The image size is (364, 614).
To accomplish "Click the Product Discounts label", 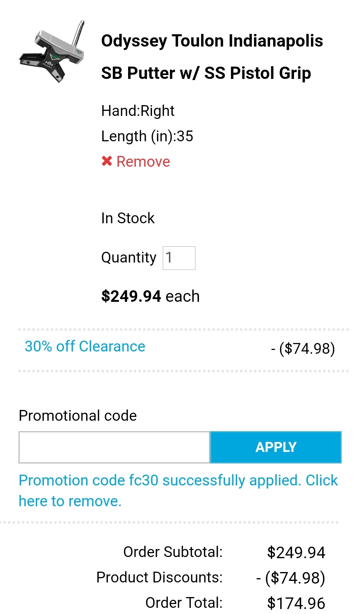I will tap(159, 577).
